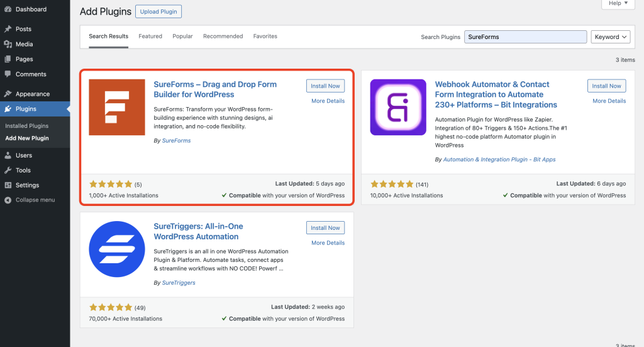Switch to the Recommended tab
Screen dimensions: 644x347
[x=223, y=36]
